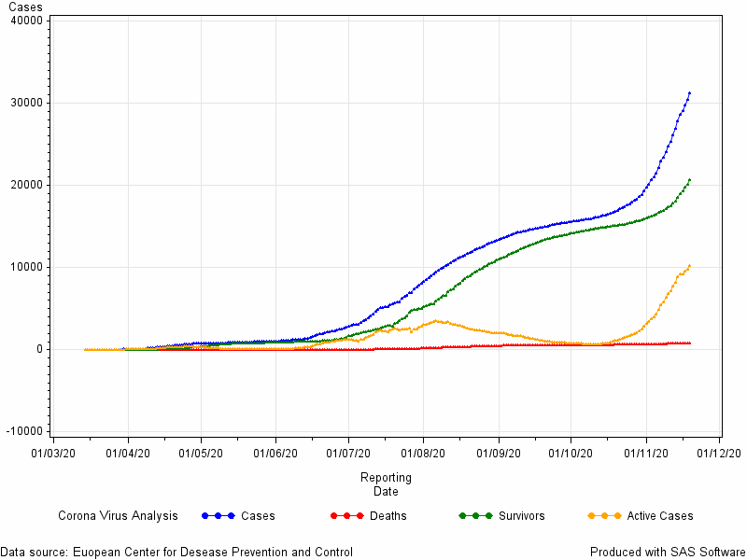Click the final point of the green Survivors line

coord(689,179)
